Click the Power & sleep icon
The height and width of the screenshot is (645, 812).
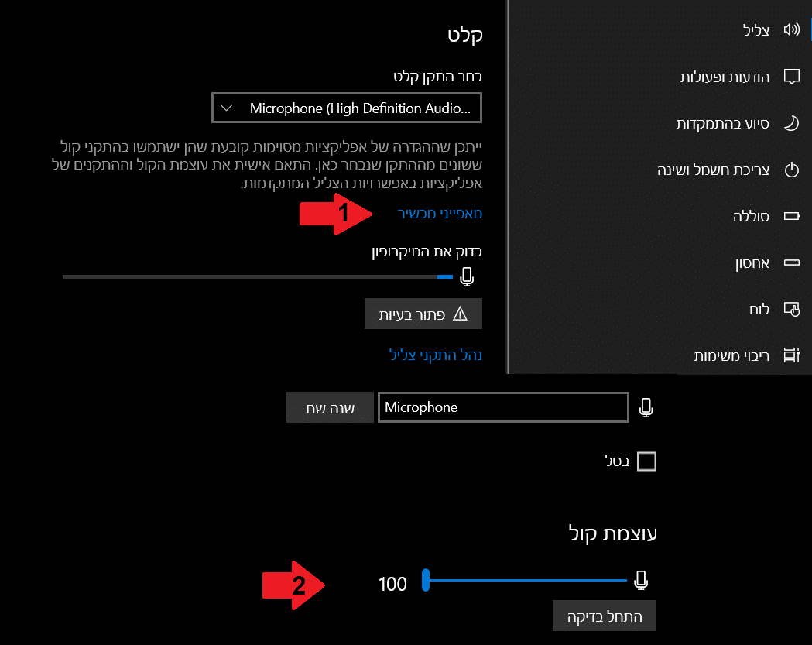pos(790,170)
